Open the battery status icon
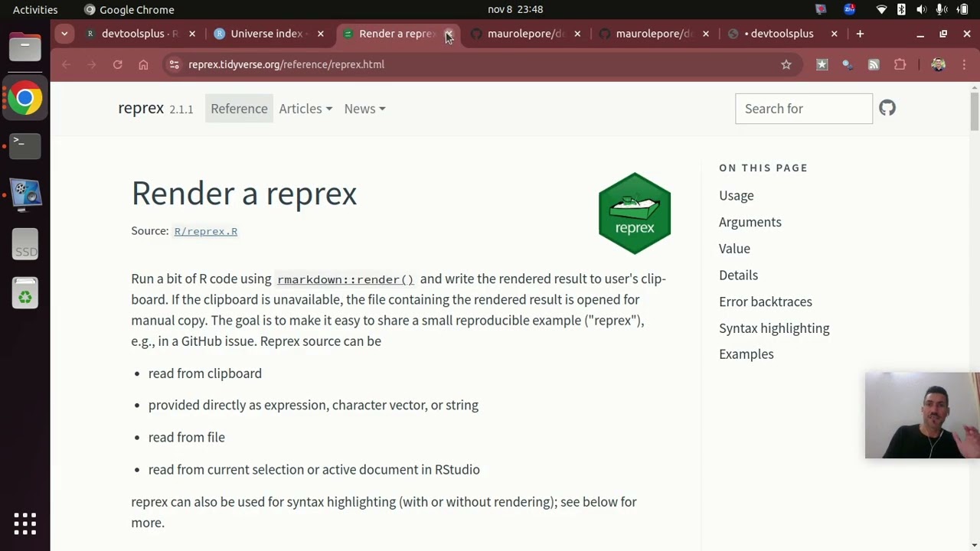 [963, 9]
